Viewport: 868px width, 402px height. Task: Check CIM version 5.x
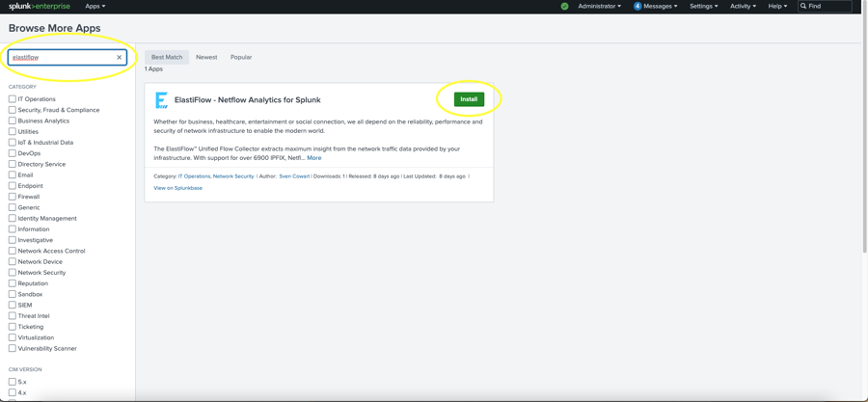point(13,382)
